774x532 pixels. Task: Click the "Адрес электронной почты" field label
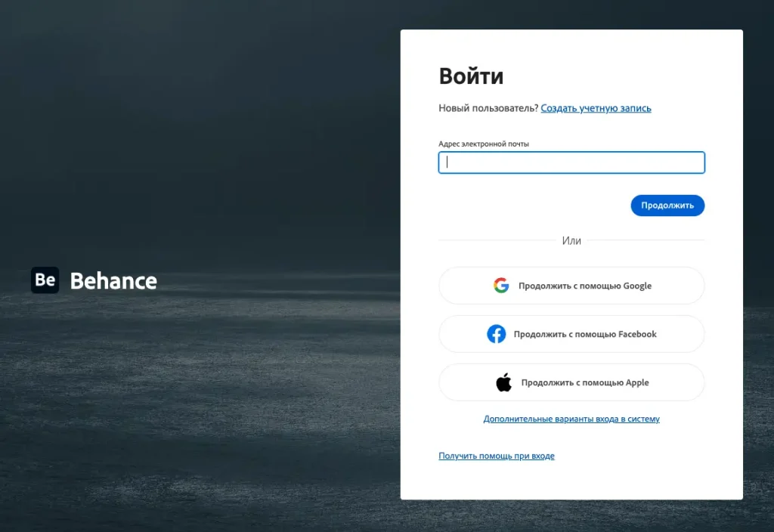(484, 144)
